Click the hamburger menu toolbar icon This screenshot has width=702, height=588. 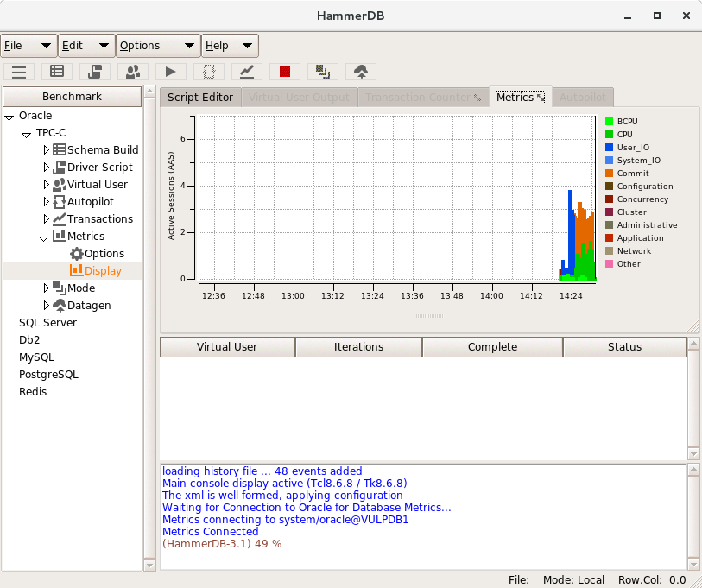(x=19, y=72)
